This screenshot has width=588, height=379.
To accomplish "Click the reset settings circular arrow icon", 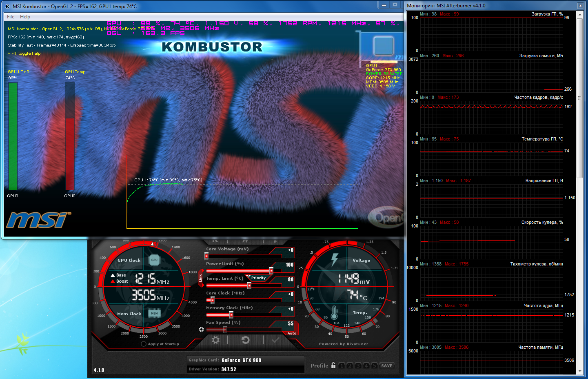I will tap(245, 340).
